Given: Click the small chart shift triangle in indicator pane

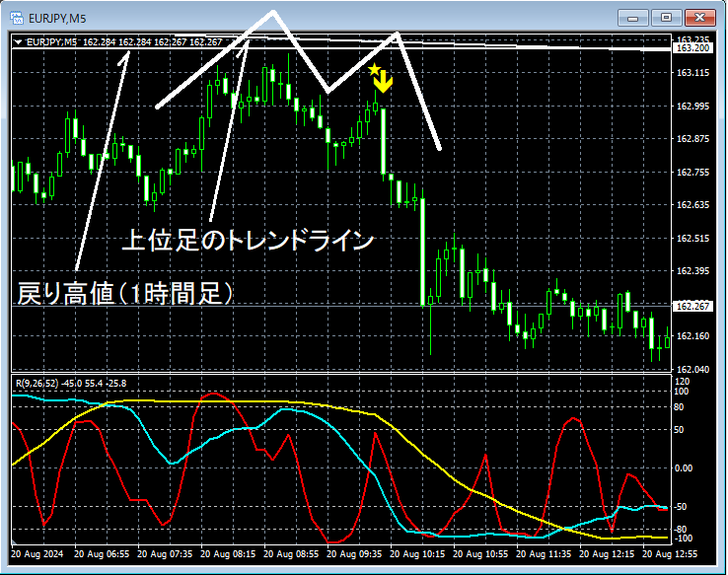Looking at the screenshot, I should pyautogui.click(x=14, y=541).
